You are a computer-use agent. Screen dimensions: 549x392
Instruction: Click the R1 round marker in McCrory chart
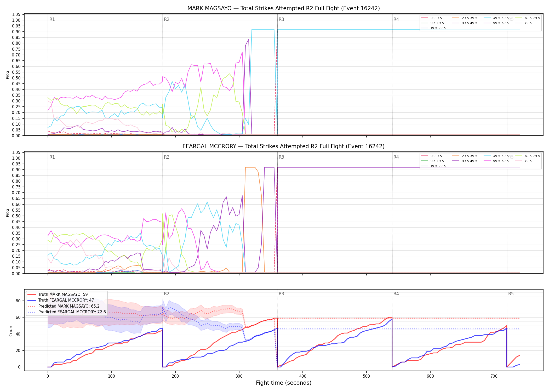pyautogui.click(x=52, y=157)
